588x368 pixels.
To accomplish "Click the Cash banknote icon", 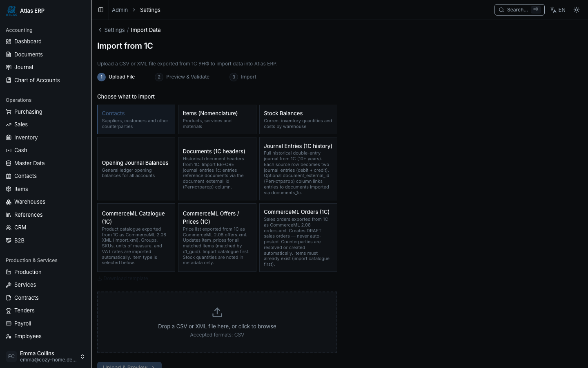I will coord(9,150).
